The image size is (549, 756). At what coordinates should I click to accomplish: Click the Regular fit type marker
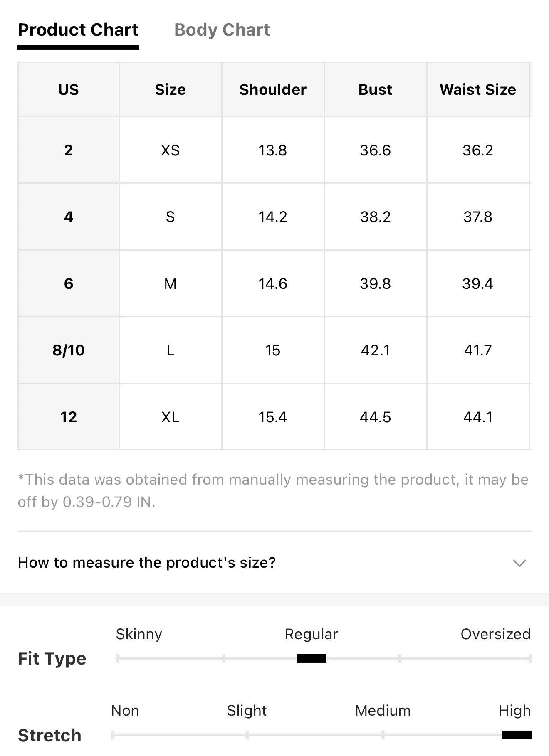(x=312, y=658)
